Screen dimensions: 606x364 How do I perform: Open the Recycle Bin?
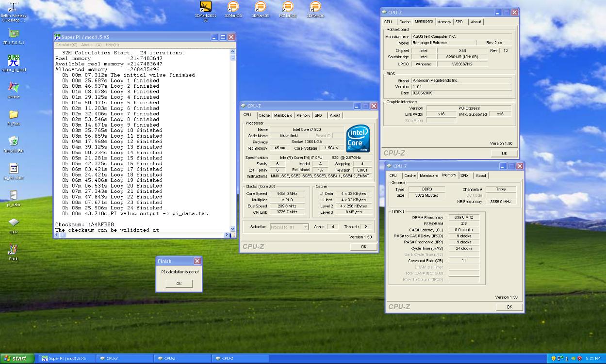(x=14, y=143)
